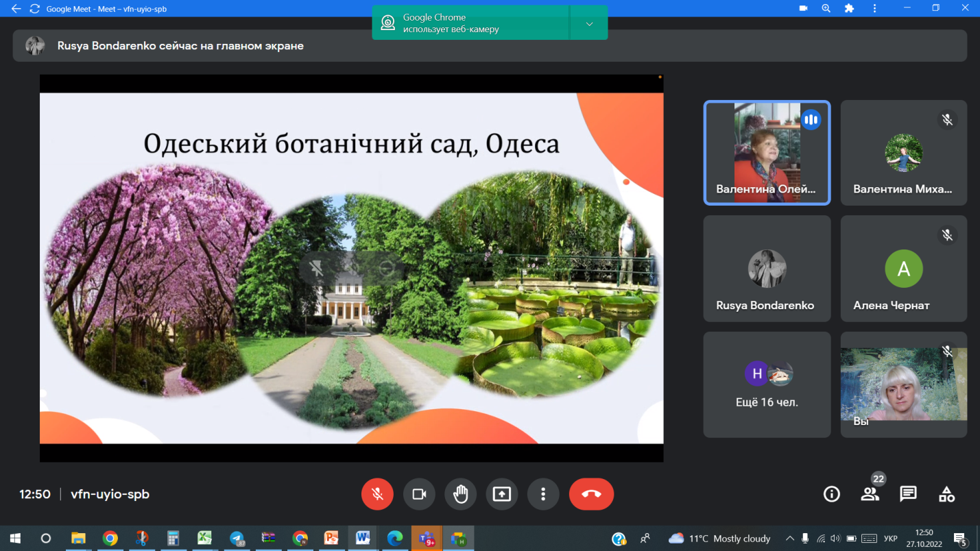980x551 pixels.
Task: Open the three-dot more options menu in call controls
Action: click(543, 494)
